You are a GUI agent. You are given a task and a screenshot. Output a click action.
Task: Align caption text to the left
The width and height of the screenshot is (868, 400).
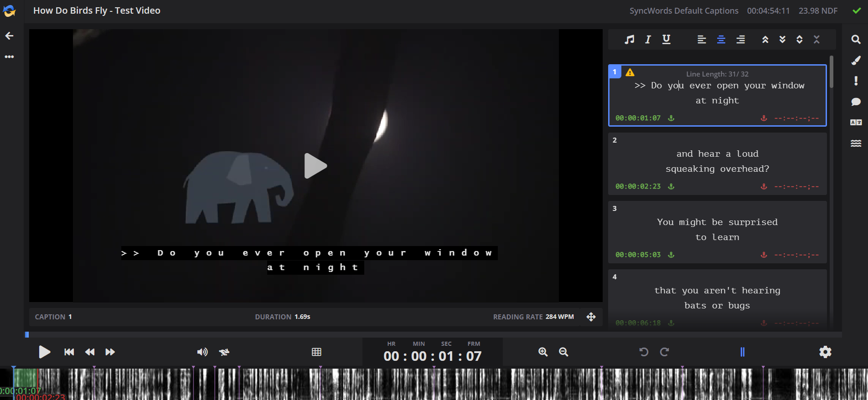click(702, 40)
